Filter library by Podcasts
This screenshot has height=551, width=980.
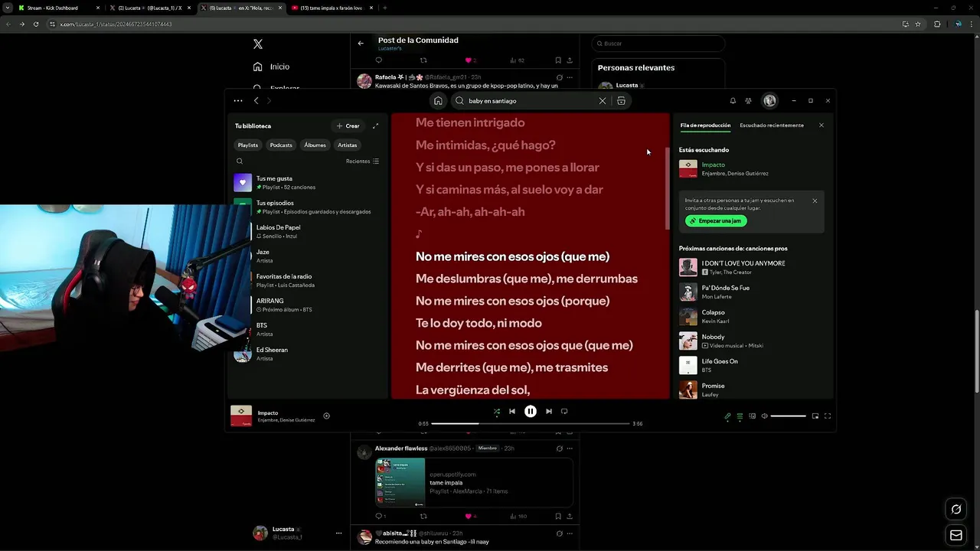coord(281,145)
